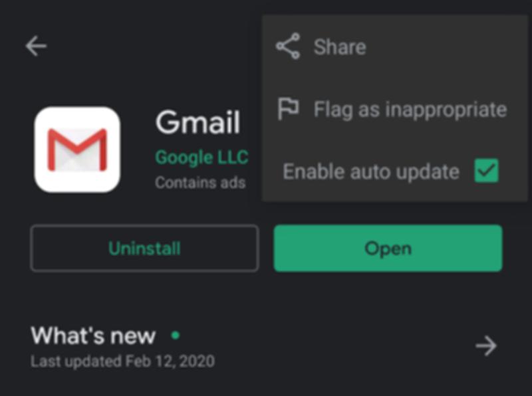Image resolution: width=532 pixels, height=396 pixels.
Task: Click the green checked auto update box
Action: click(486, 171)
